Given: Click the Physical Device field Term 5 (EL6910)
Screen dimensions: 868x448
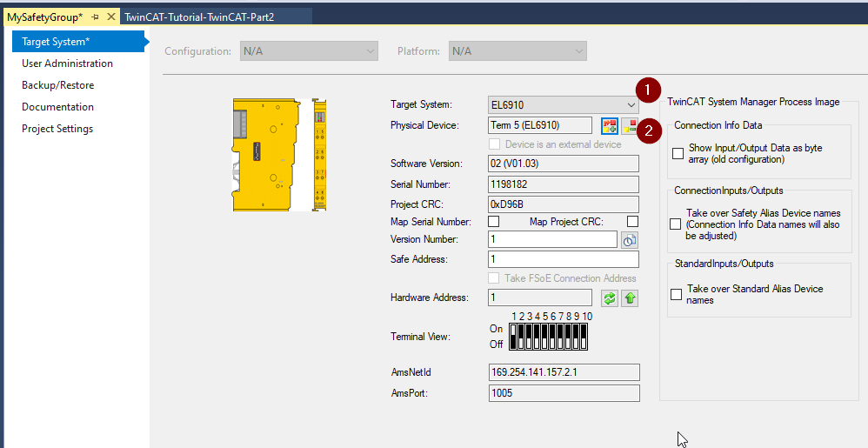Looking at the screenshot, I should point(540,125).
